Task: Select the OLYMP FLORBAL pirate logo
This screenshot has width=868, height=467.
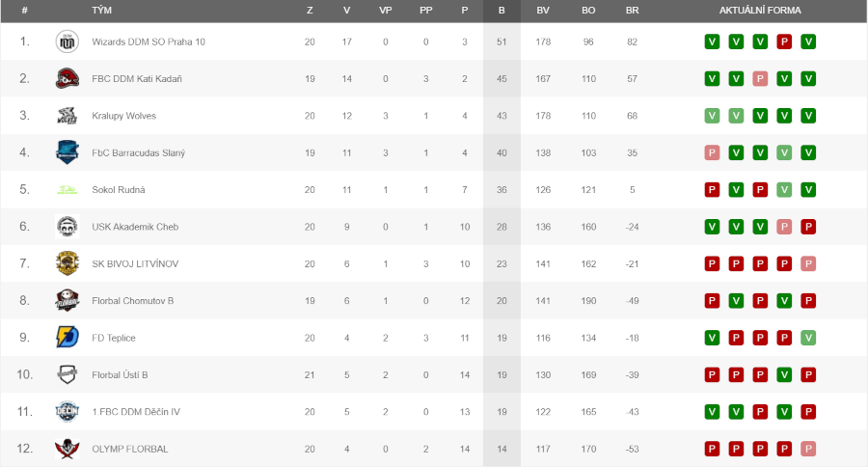Action: click(x=68, y=449)
